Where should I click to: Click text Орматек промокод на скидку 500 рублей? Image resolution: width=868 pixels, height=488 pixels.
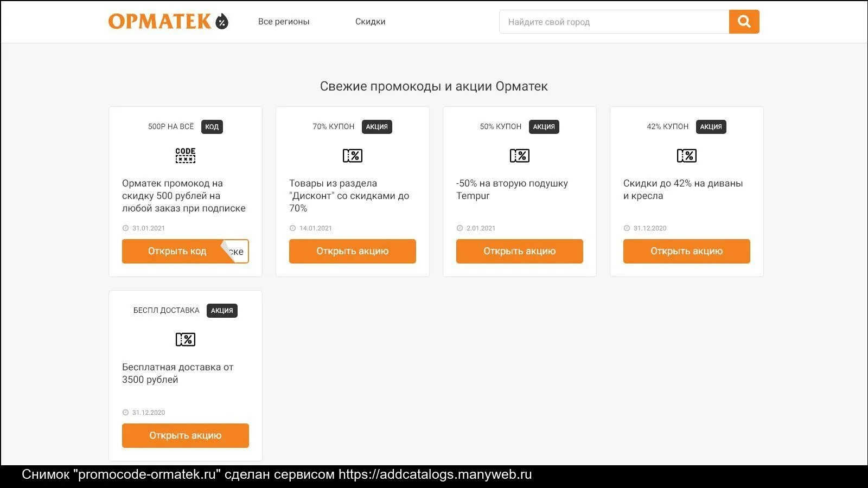[x=184, y=196]
